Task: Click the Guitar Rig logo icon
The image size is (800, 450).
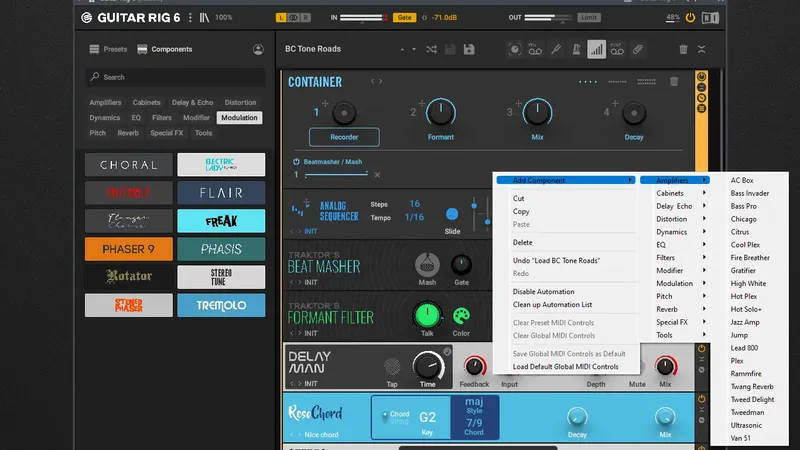Action: coord(87,17)
